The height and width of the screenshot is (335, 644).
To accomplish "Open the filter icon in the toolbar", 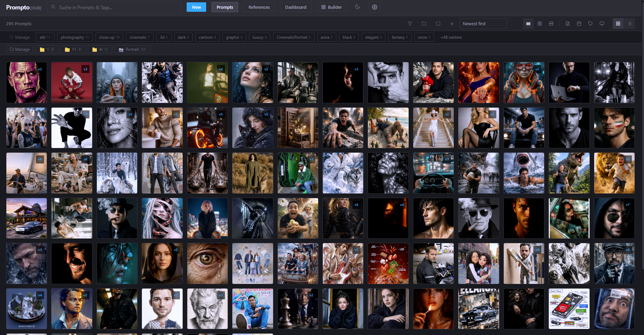I will click(x=410, y=23).
